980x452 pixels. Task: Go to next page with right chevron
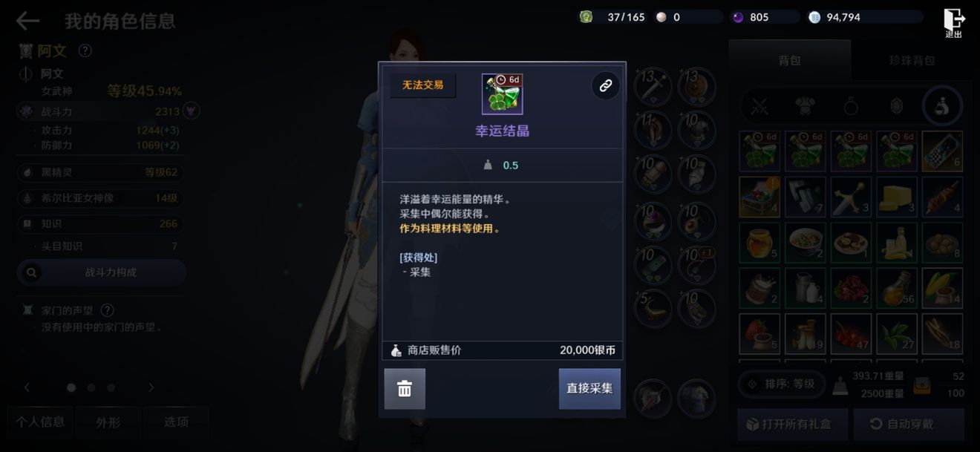[x=151, y=387]
